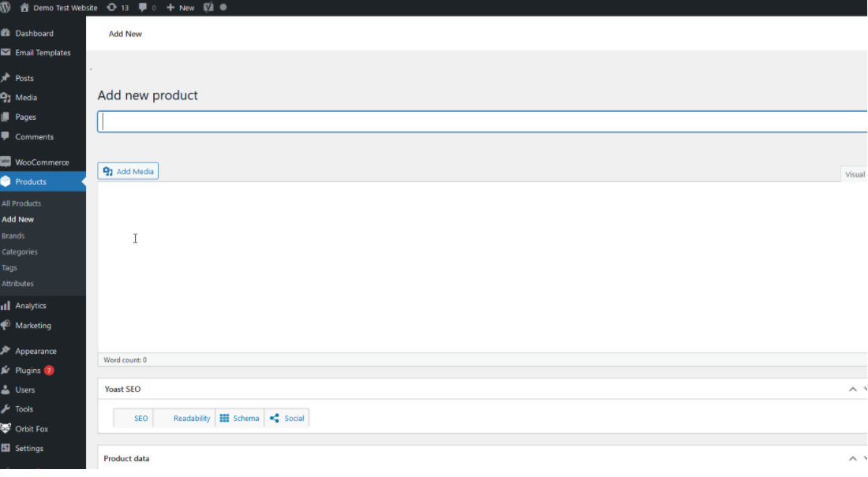Open the Media library sidebar item

click(x=26, y=98)
